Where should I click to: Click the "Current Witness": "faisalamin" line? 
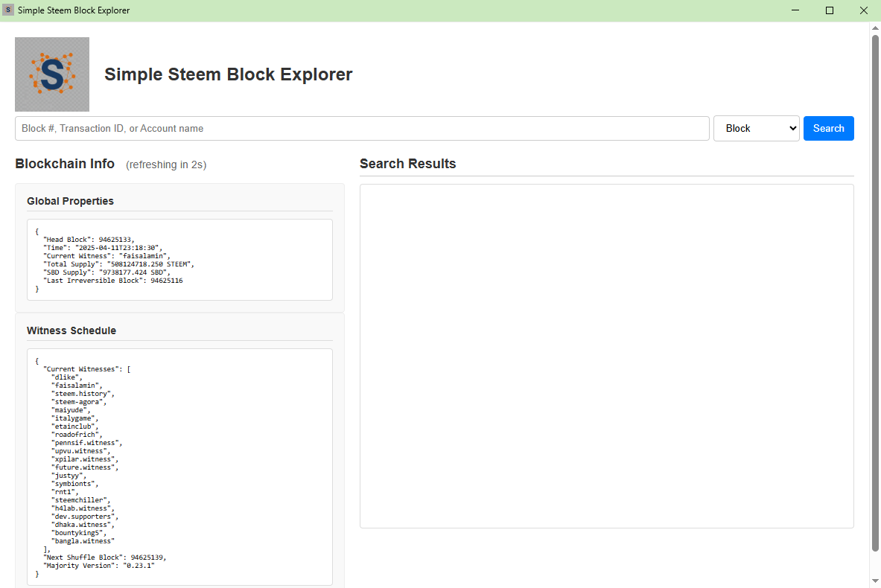click(x=106, y=256)
